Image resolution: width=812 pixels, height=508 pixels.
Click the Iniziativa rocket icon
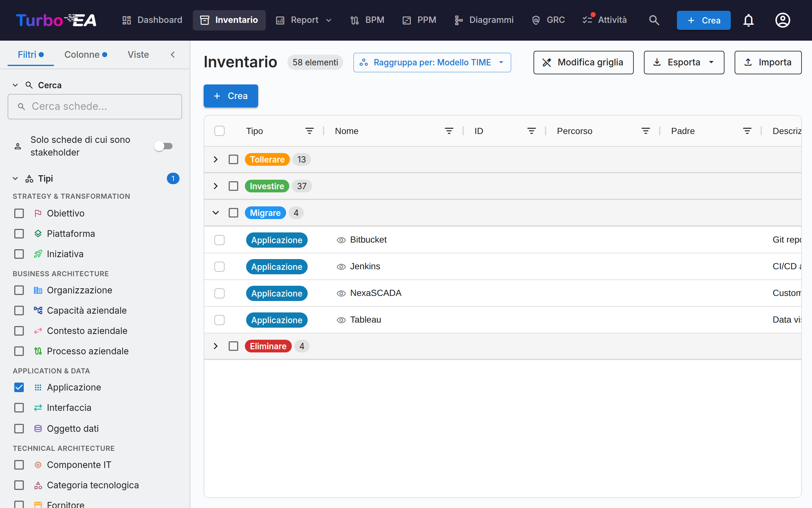pyautogui.click(x=38, y=254)
